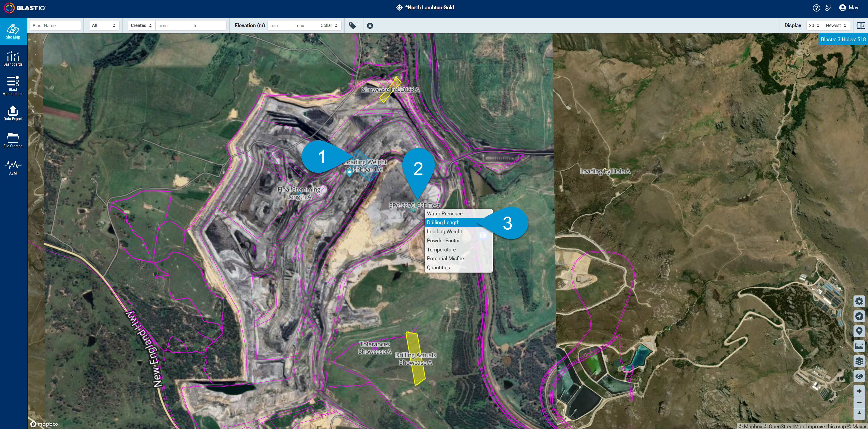Screen dimensions: 868x429
Task: Open the Dashboards section
Action: pos(13,59)
